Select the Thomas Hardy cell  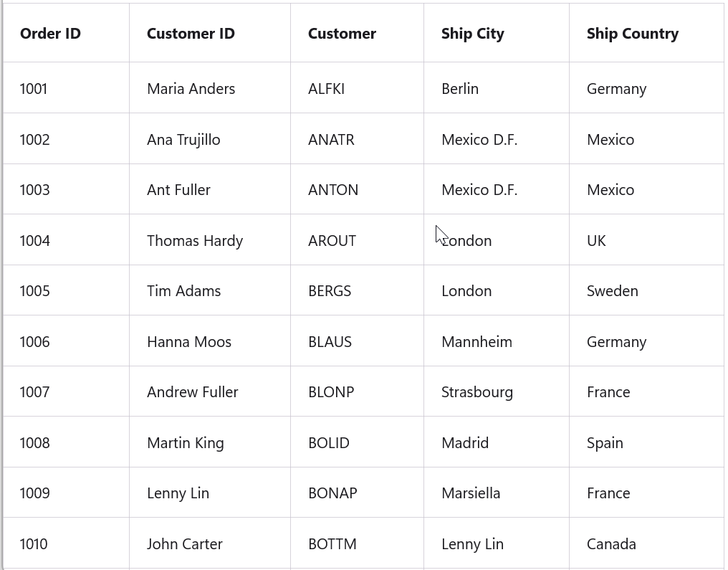tap(195, 241)
